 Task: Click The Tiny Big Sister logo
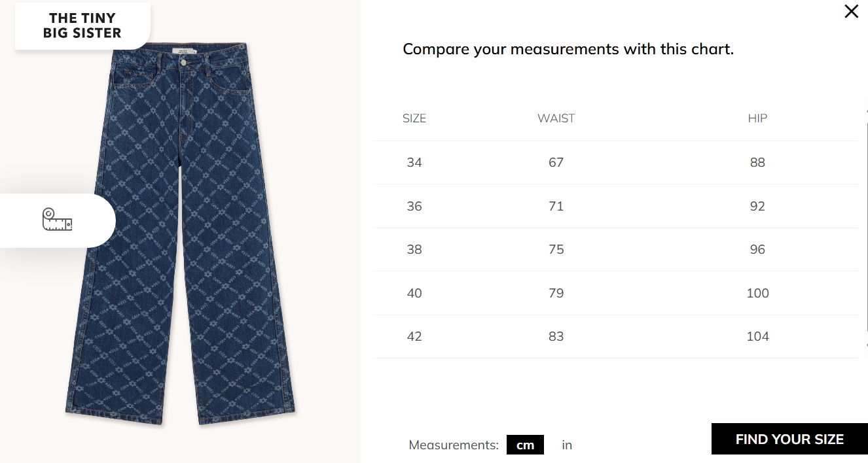point(82,26)
